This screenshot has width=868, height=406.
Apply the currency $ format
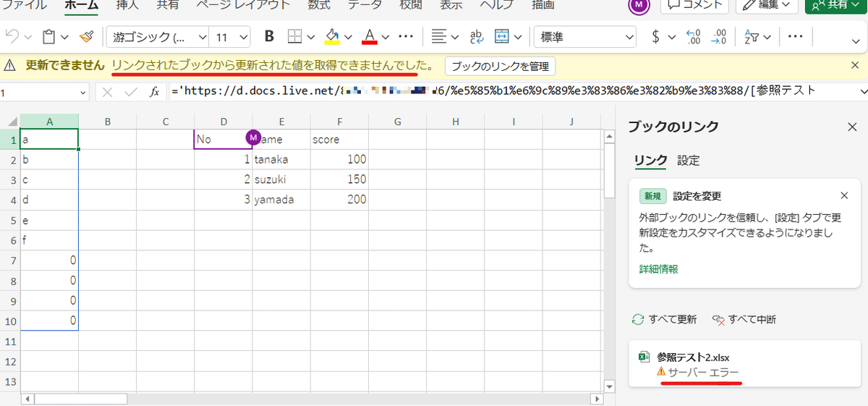click(655, 36)
